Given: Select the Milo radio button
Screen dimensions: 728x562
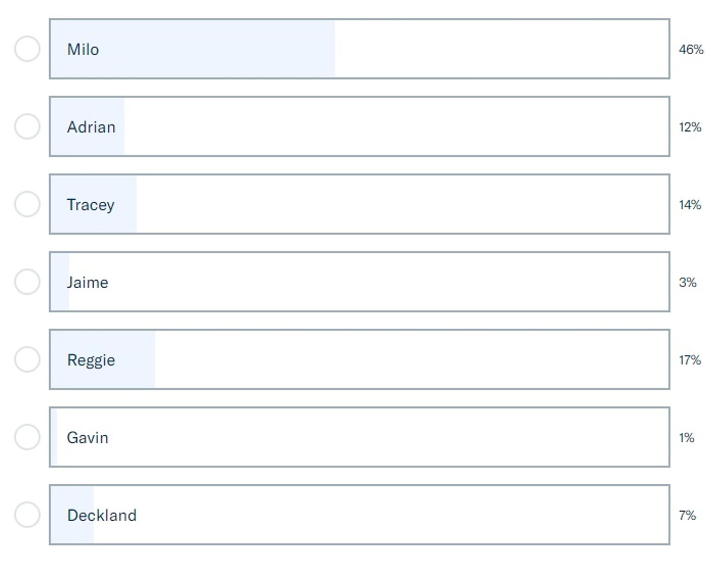Looking at the screenshot, I should tap(27, 49).
